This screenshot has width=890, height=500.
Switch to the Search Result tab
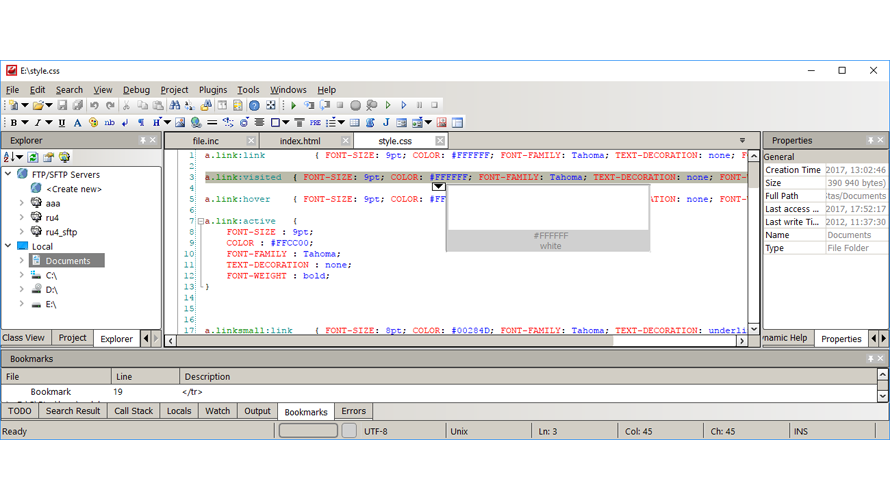73,411
